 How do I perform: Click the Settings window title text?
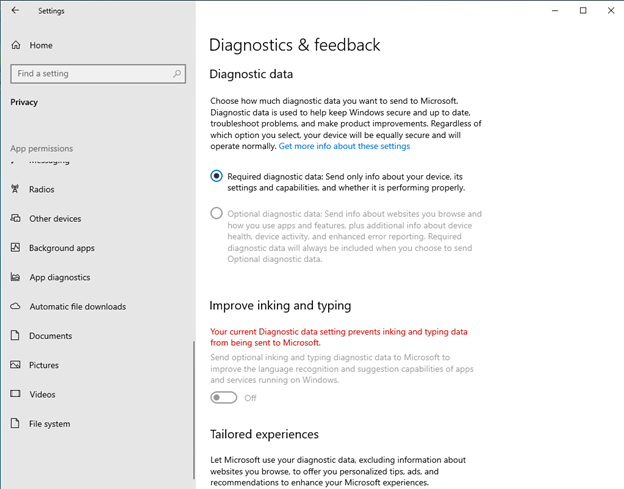tap(51, 11)
